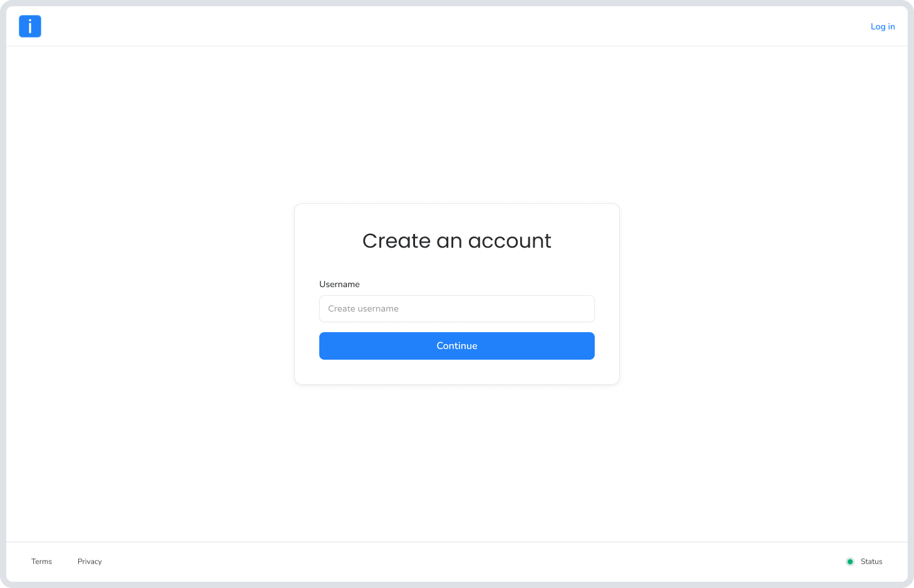Open the Log in link
Viewport: 914px width, 588px height.
pyautogui.click(x=883, y=26)
